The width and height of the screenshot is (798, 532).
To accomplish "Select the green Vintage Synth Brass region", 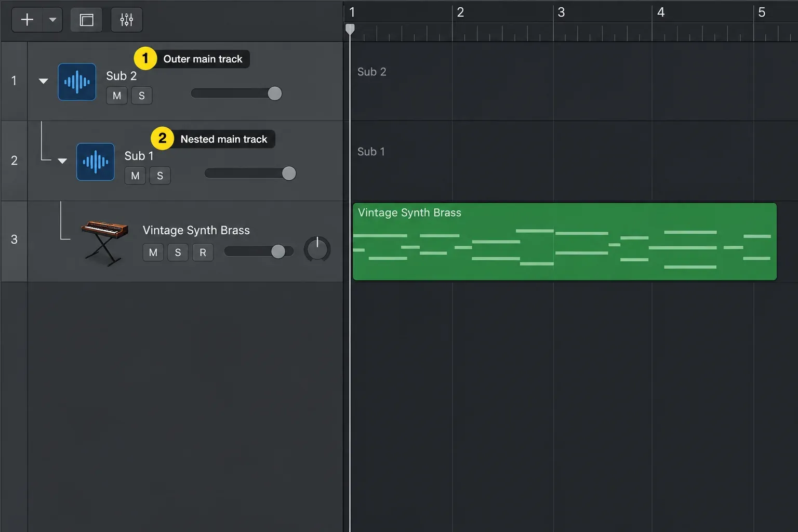I will (x=565, y=242).
